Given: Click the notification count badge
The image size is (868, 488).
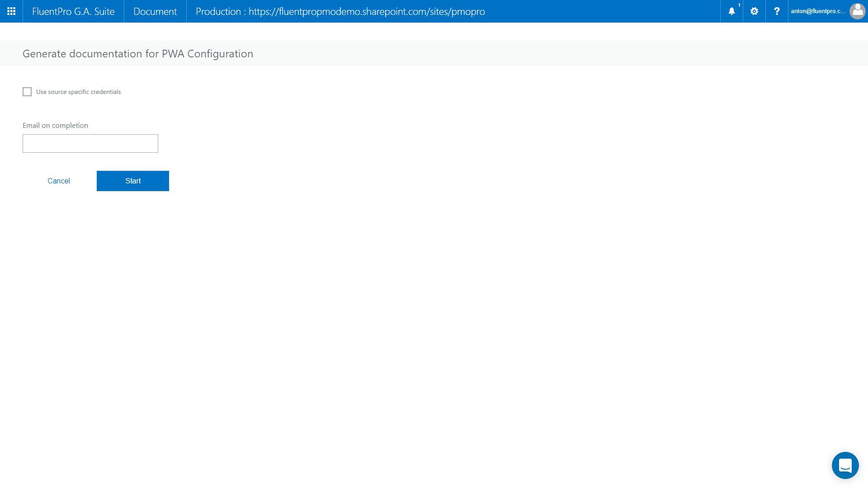Looking at the screenshot, I should click(739, 5).
